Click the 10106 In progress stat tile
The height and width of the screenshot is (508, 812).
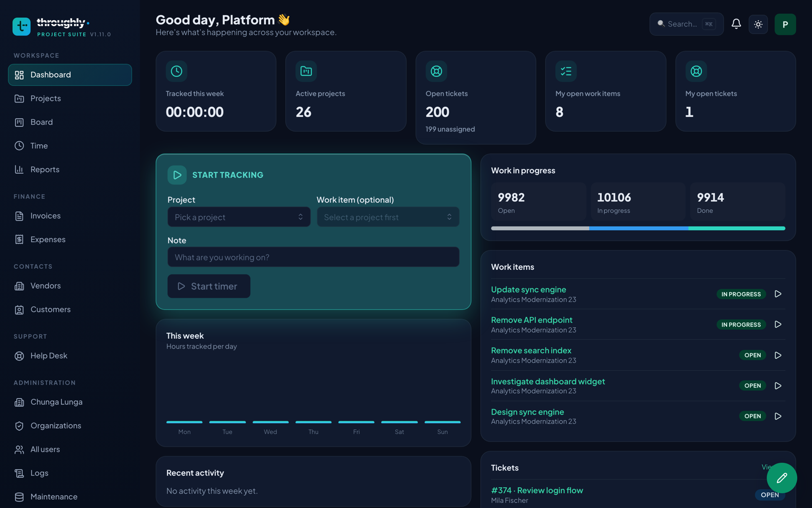point(638,202)
